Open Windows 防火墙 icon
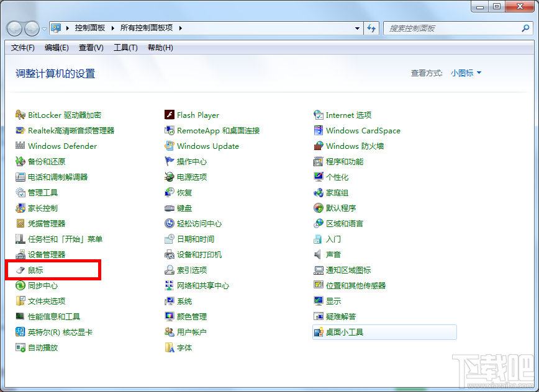 click(319, 146)
